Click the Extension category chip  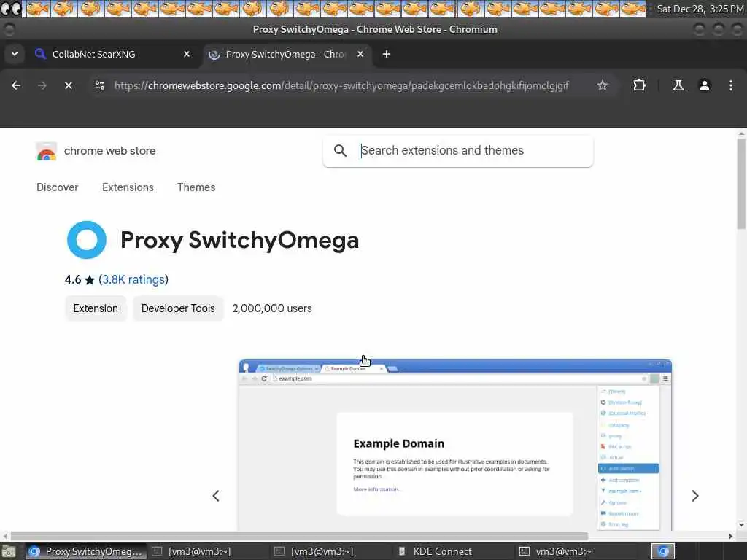coord(96,308)
